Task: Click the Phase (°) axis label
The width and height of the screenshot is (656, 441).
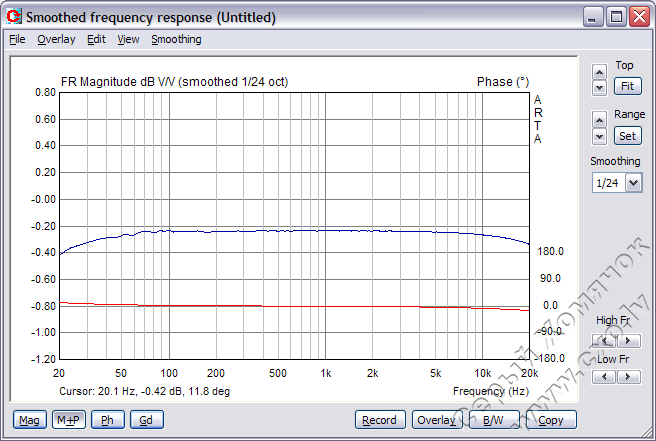Action: (x=503, y=82)
